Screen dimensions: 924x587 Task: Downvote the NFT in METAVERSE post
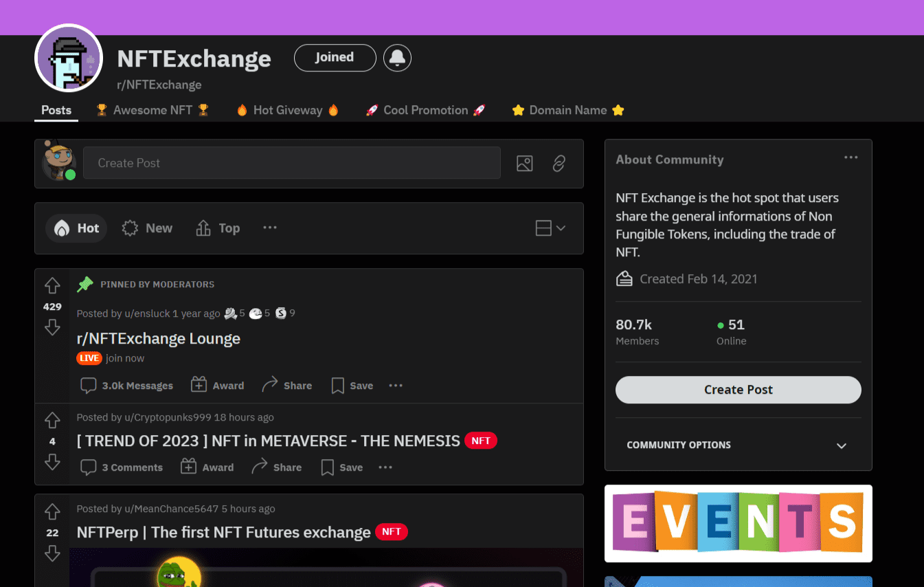52,463
